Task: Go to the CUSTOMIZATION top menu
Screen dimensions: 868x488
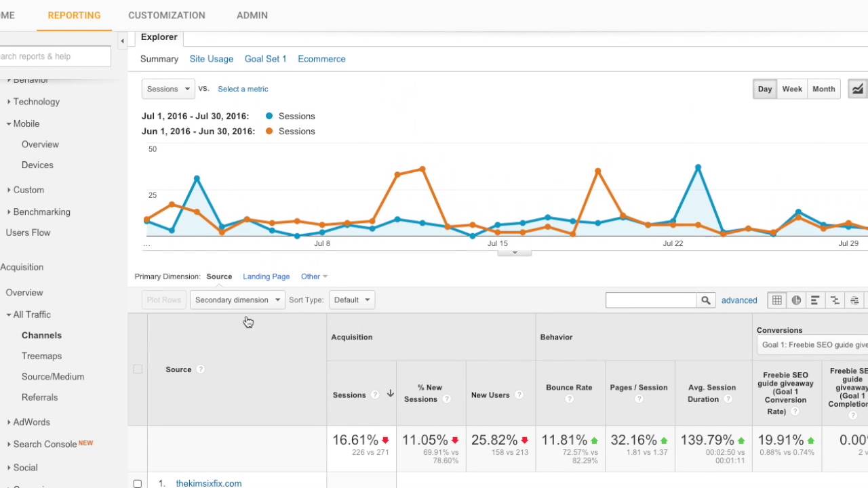Action: click(x=167, y=15)
